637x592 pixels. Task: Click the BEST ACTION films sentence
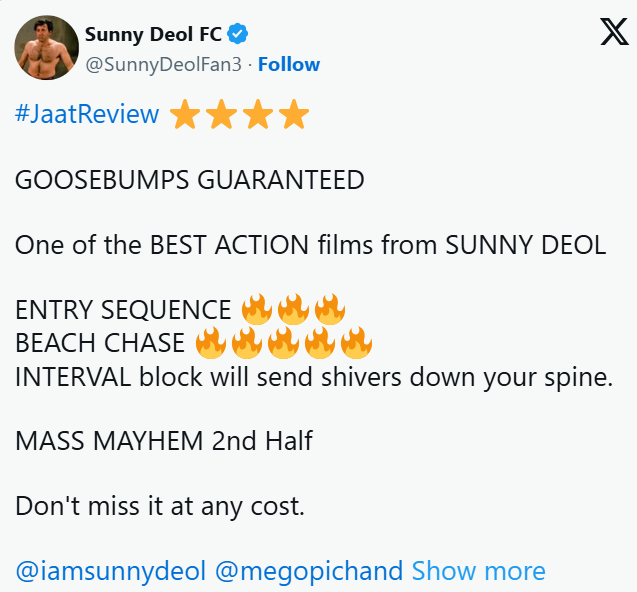pyautogui.click(x=310, y=245)
